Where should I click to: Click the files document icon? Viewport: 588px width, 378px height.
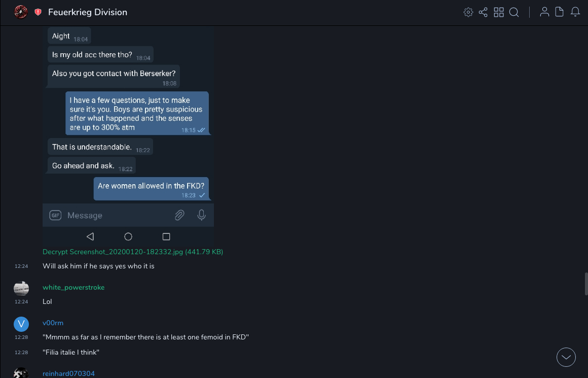click(x=559, y=12)
